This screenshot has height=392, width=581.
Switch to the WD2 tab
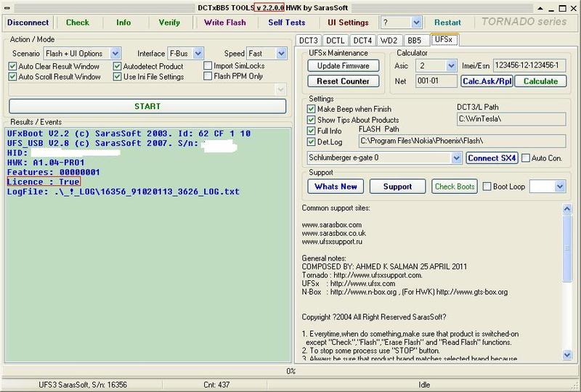(389, 40)
